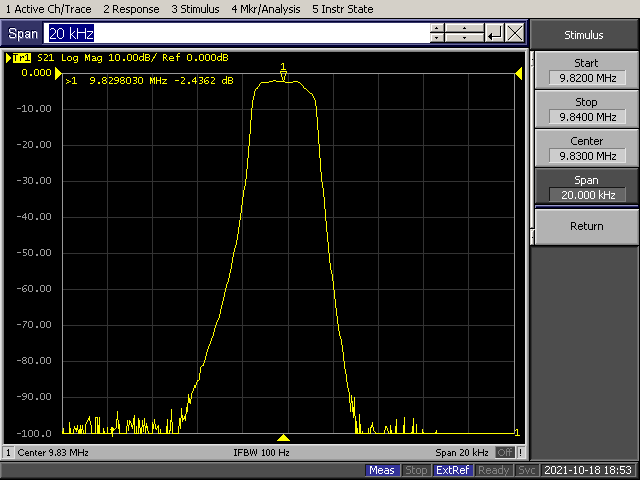Screen dimensions: 640x480
Task: Open the Mkr/Analysis menu
Action: click(264, 9)
